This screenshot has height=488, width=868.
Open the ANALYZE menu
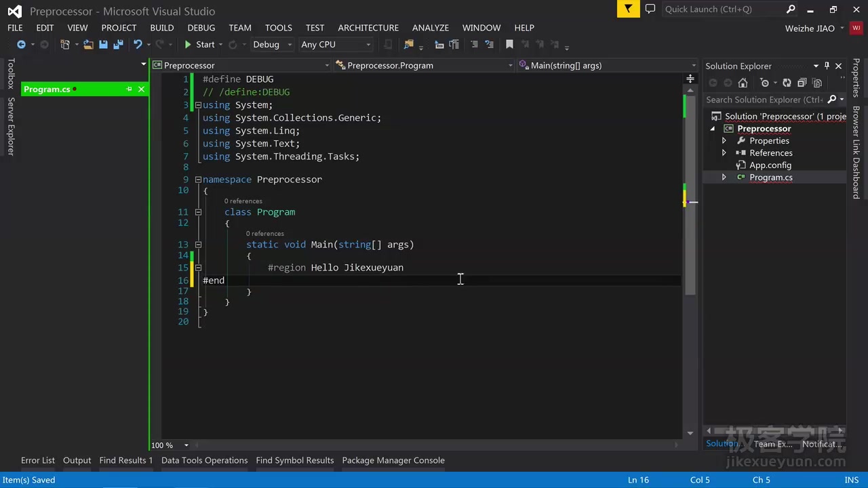coord(431,28)
